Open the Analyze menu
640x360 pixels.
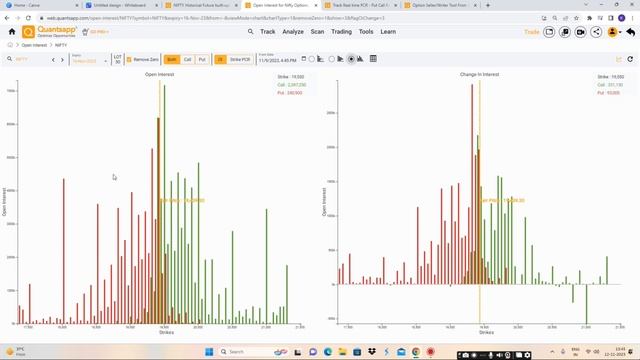point(293,32)
